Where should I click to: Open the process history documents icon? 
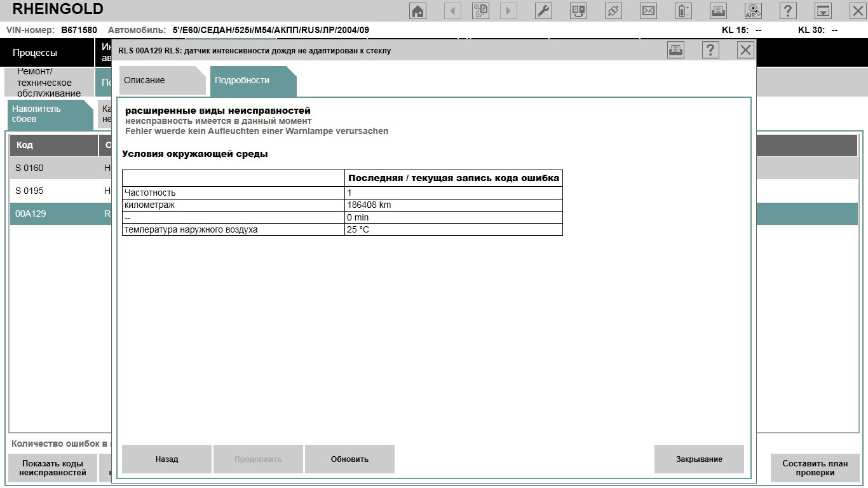tap(480, 11)
